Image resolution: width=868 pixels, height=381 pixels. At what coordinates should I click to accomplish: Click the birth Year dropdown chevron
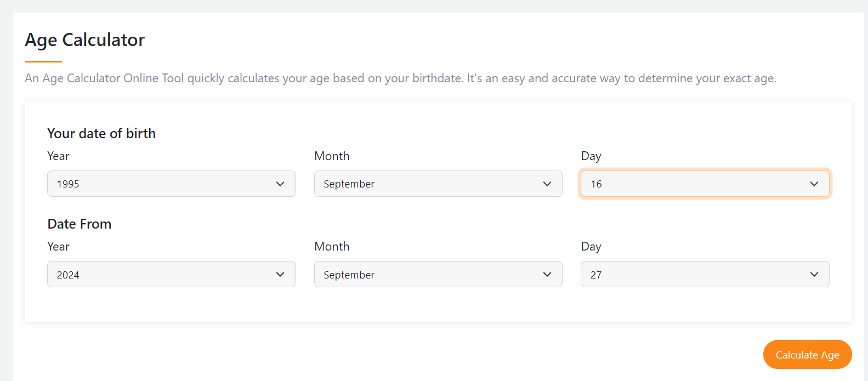[x=280, y=184]
